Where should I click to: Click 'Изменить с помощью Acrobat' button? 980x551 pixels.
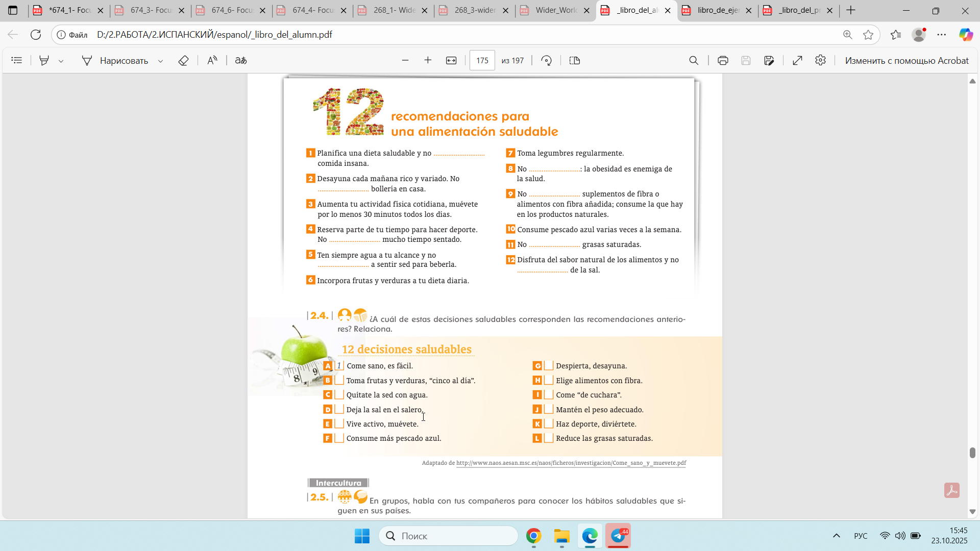tap(906, 60)
